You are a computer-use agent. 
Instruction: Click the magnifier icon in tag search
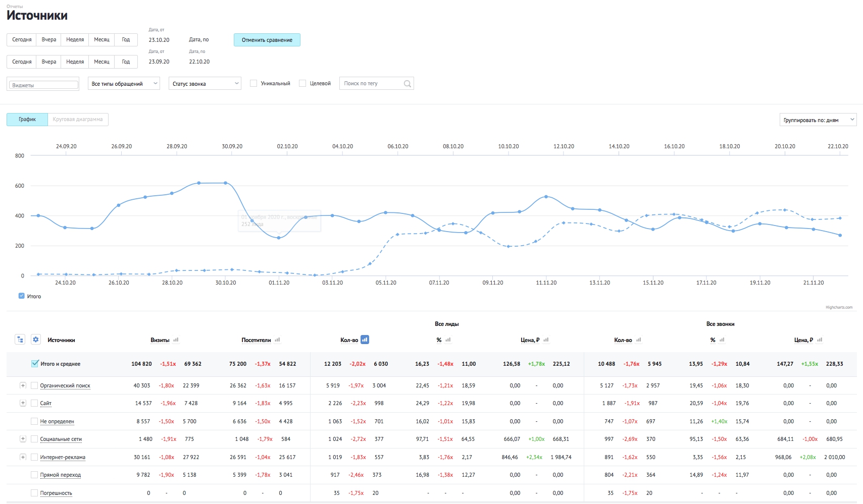click(x=408, y=84)
